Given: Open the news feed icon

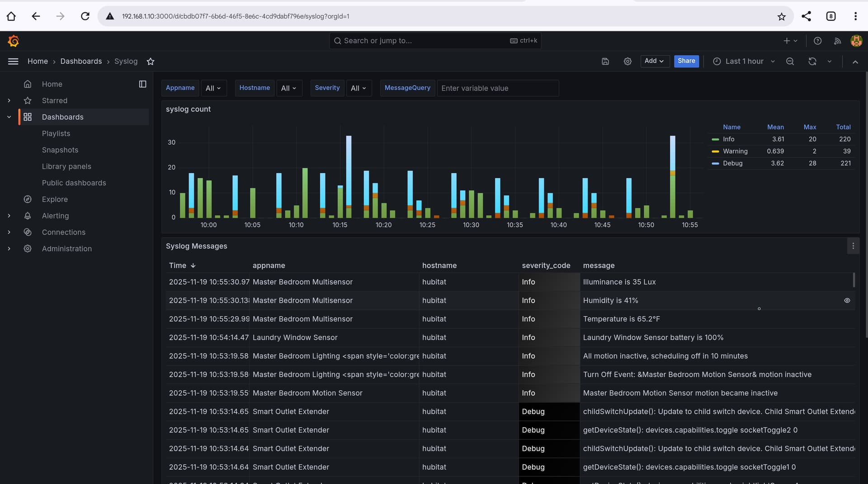Looking at the screenshot, I should pyautogui.click(x=837, y=41).
